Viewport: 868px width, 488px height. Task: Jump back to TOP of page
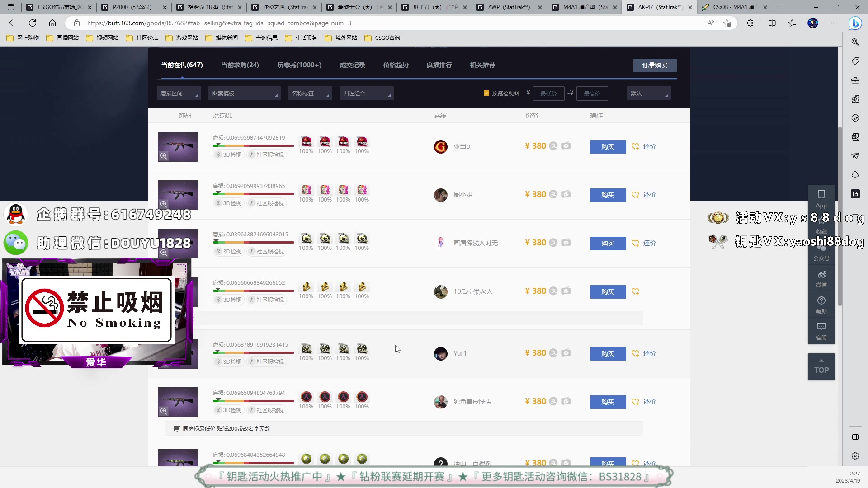[821, 367]
